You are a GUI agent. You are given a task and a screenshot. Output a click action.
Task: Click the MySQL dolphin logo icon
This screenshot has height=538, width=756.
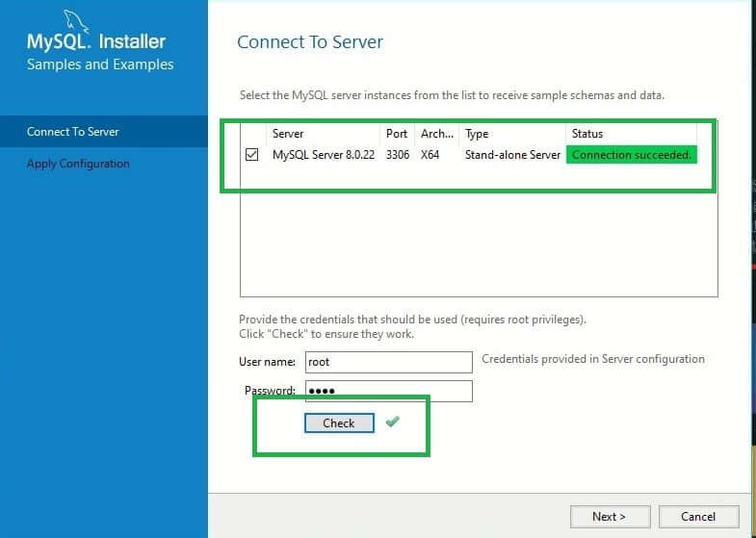click(76, 21)
